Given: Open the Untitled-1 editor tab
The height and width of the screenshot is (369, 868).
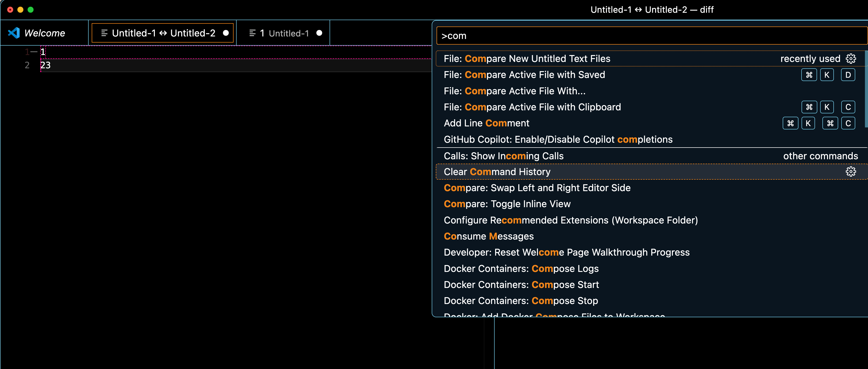Looking at the screenshot, I should coord(288,33).
